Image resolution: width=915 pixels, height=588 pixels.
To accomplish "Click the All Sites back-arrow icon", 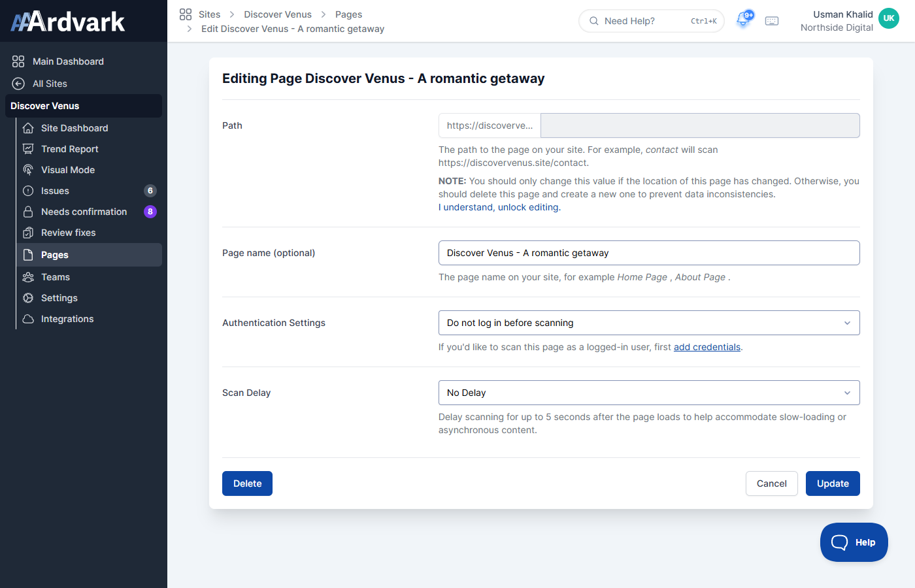I will 18,84.
